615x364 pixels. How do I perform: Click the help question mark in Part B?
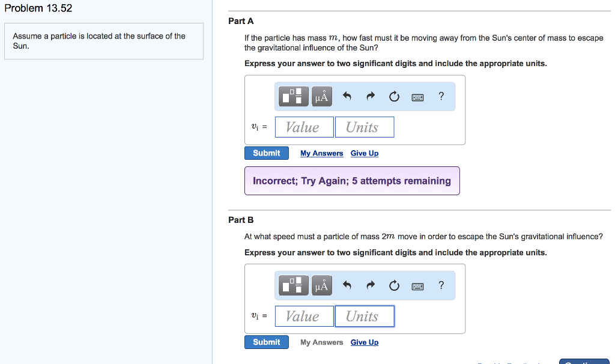(x=441, y=285)
